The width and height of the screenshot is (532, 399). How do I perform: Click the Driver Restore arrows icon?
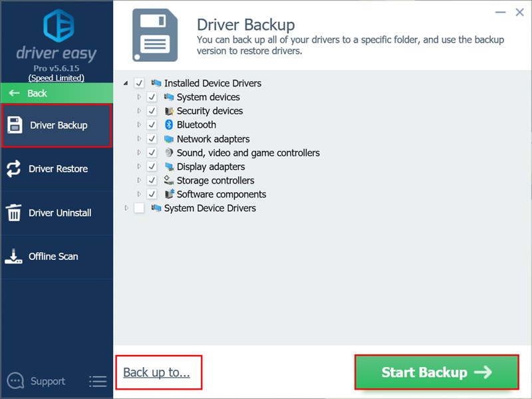click(14, 169)
